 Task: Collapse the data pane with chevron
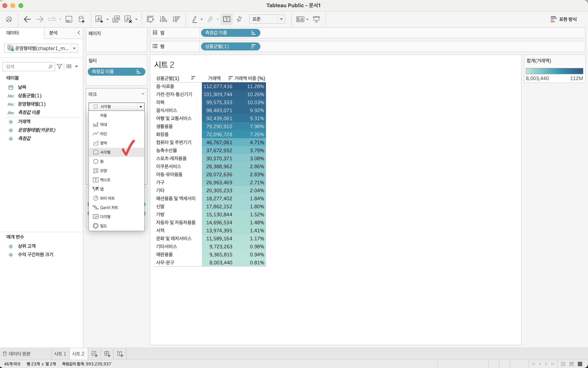79,33
